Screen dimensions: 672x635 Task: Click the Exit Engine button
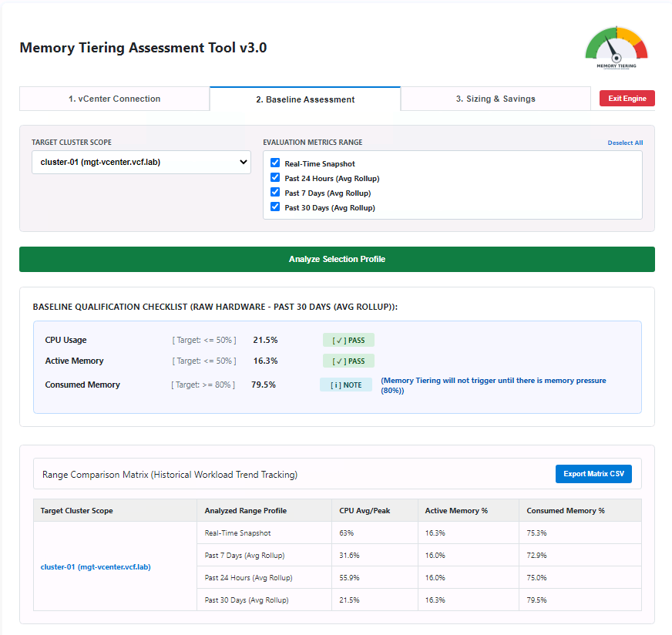point(627,98)
